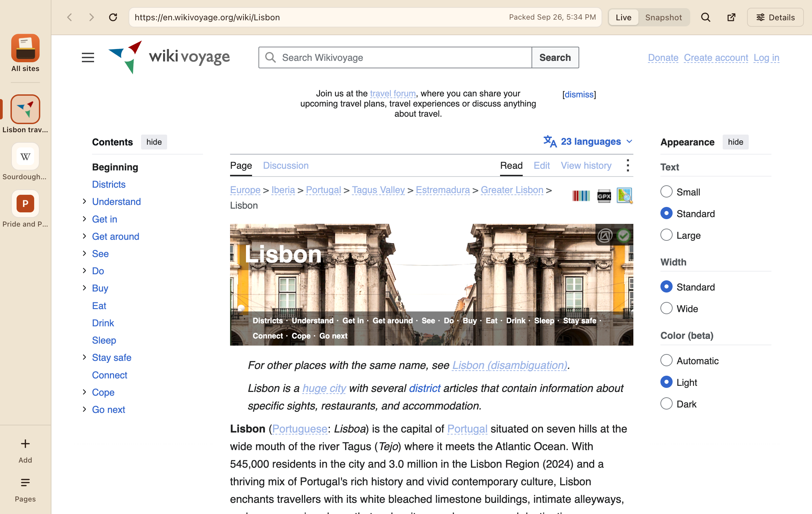Open the View history tab
Image resolution: width=812 pixels, height=514 pixels.
pos(586,166)
